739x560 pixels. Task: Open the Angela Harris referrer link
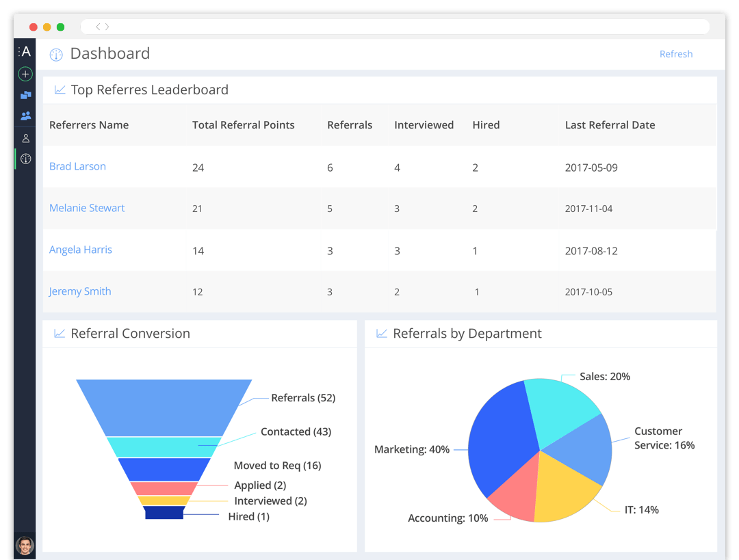tap(81, 250)
